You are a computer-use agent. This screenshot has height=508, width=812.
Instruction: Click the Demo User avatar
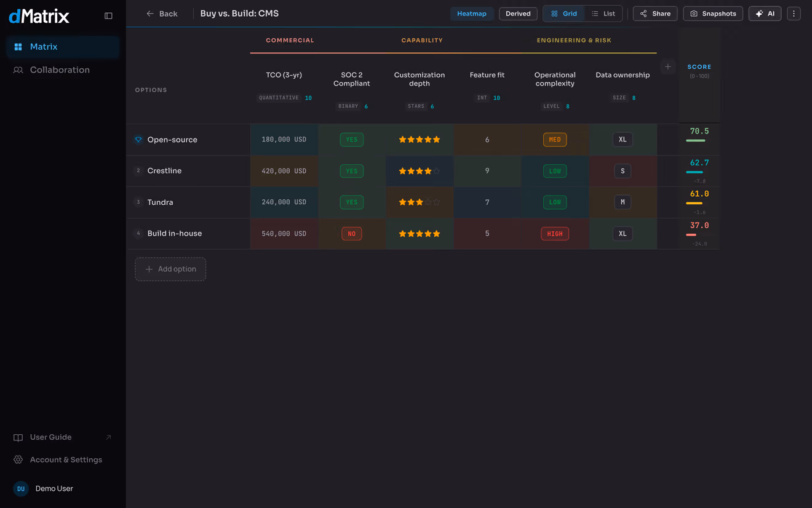tap(21, 489)
